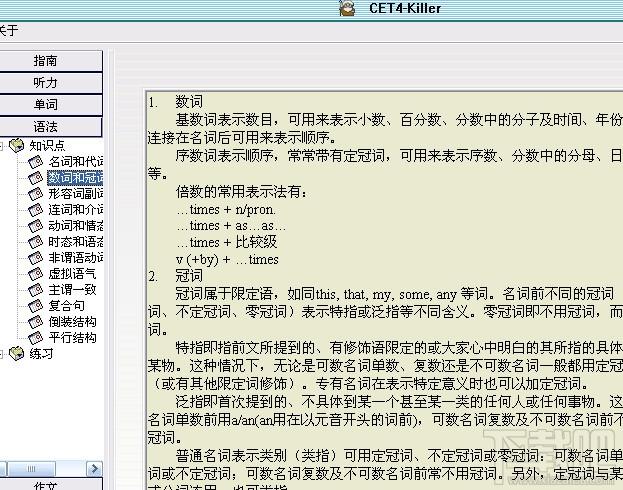Click the icon beside 时态和语态

click(35, 242)
